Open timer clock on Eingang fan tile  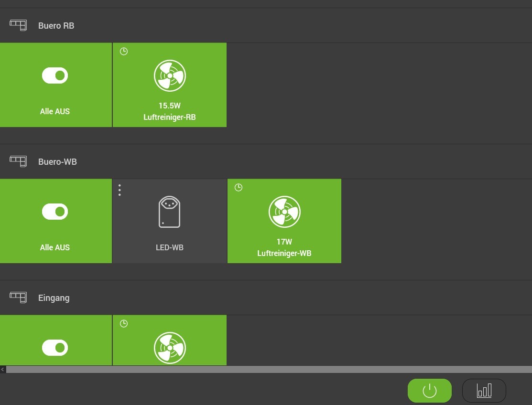(x=124, y=324)
